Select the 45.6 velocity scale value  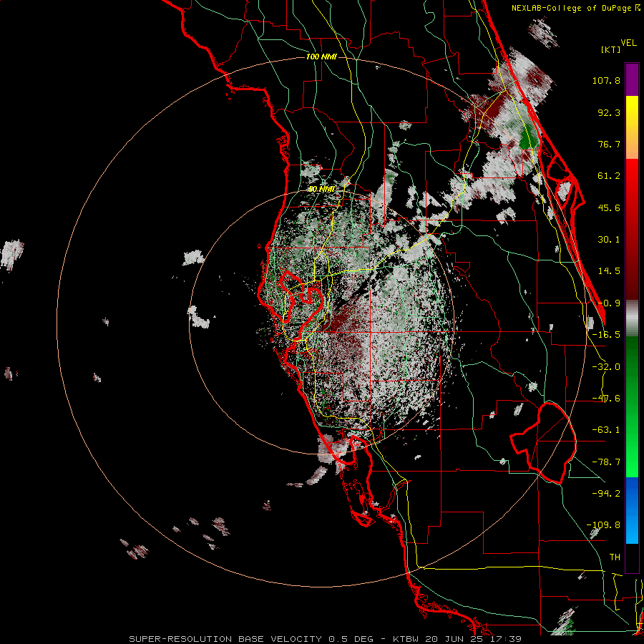(609, 208)
